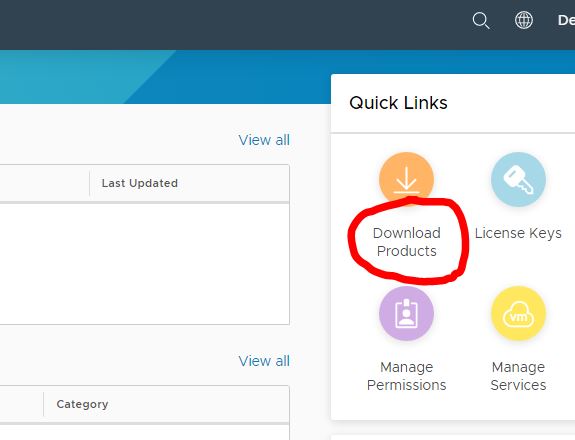Select the License Keys text label
This screenshot has height=440, width=575.
[x=518, y=233]
